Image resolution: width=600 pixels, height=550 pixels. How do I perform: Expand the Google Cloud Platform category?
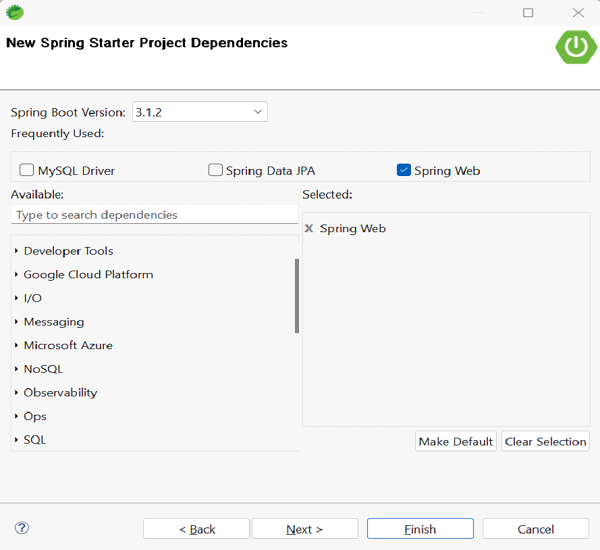point(17,275)
